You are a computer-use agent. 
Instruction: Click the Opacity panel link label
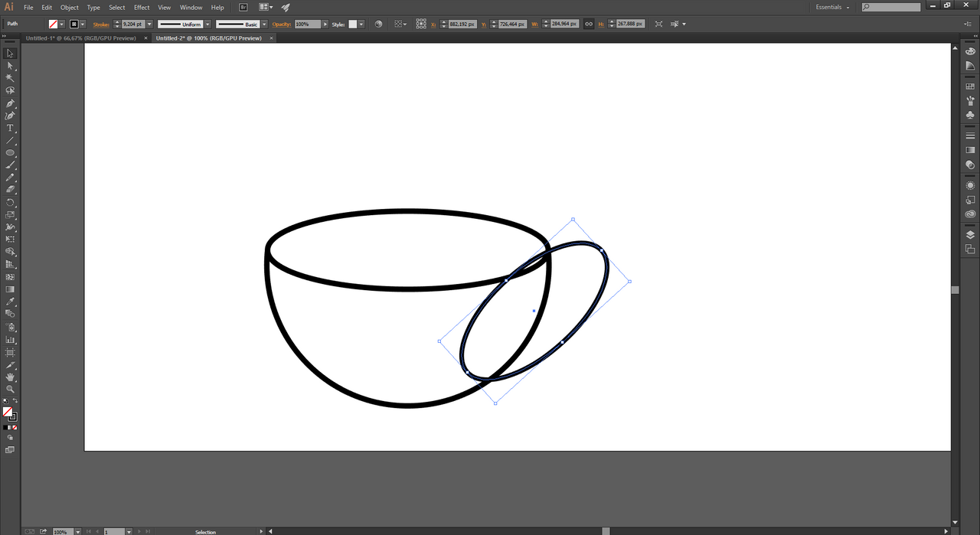pyautogui.click(x=282, y=24)
